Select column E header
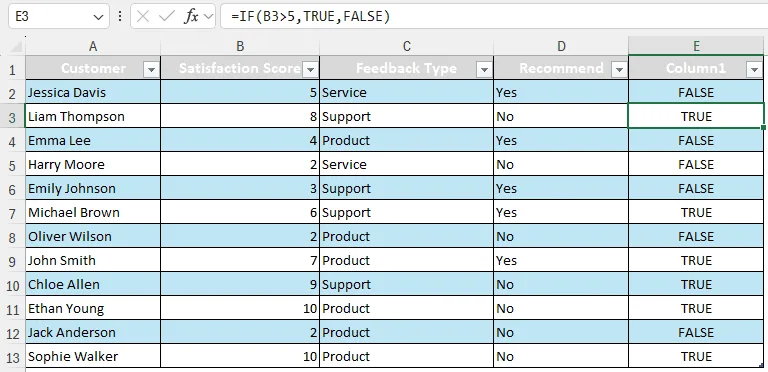This screenshot has height=372, width=768. (x=696, y=46)
